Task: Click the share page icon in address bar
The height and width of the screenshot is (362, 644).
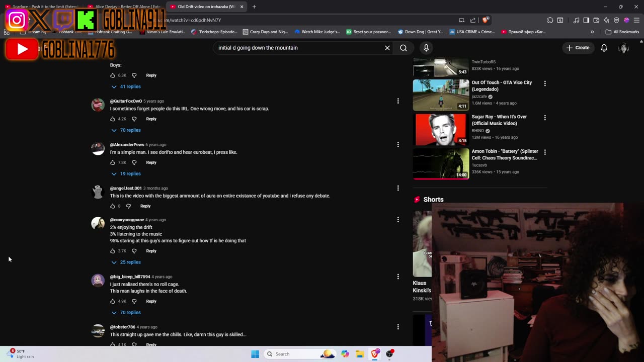Action: pos(473,20)
